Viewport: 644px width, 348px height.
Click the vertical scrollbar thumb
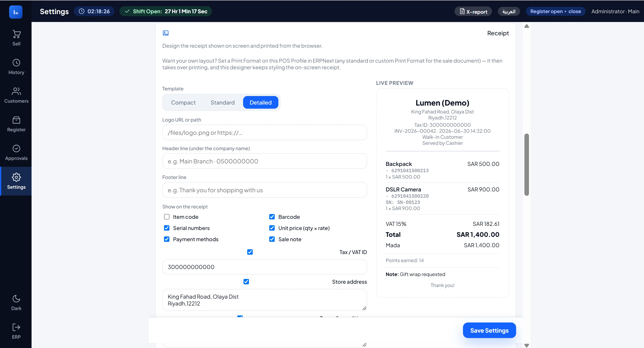pyautogui.click(x=526, y=165)
